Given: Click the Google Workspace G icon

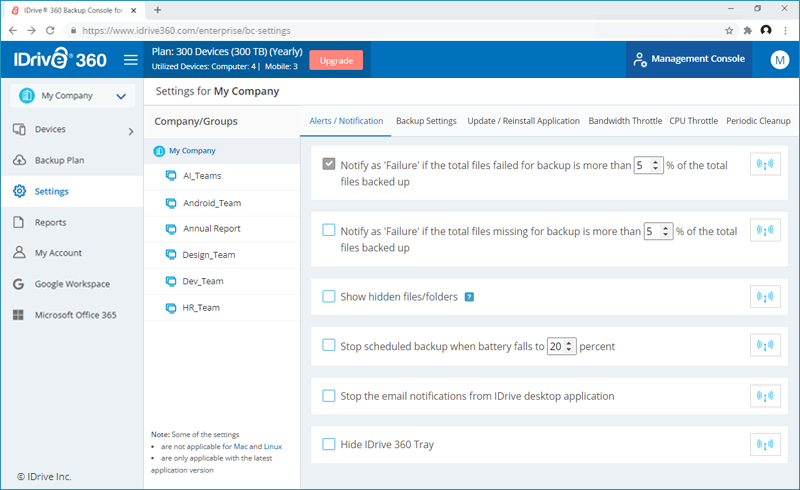Looking at the screenshot, I should [x=18, y=284].
